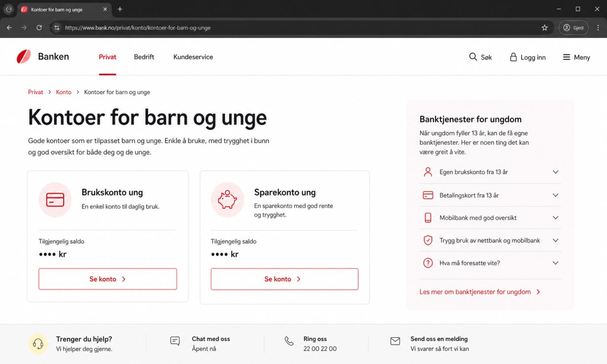This screenshot has height=364, width=607.
Task: Click the site information icon in address bar
Action: click(57, 28)
